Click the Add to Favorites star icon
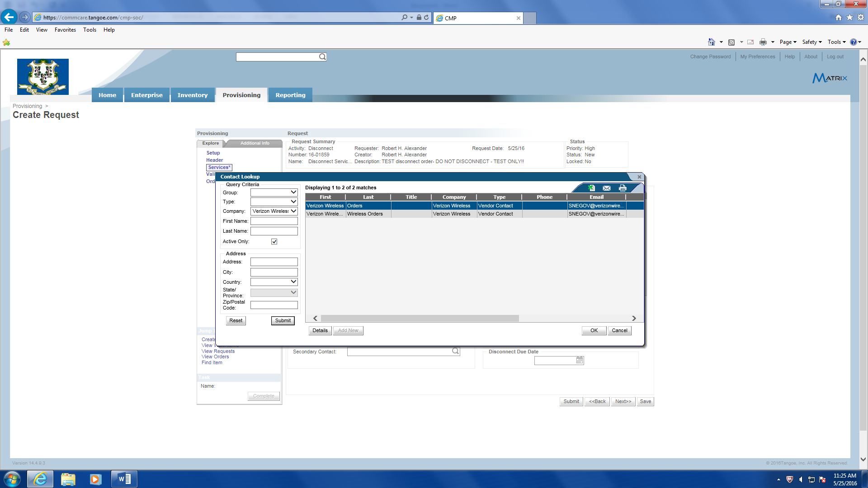 [6, 42]
